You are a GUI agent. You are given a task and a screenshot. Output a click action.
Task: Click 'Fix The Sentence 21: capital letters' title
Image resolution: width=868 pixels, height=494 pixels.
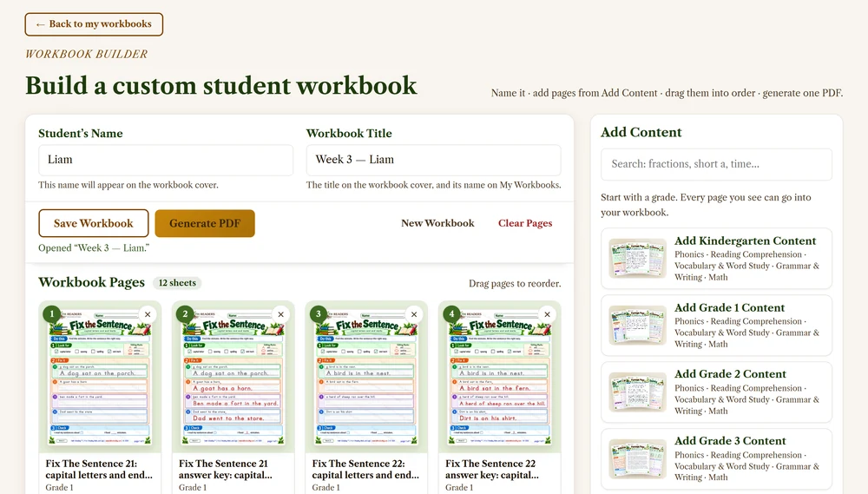click(x=99, y=469)
